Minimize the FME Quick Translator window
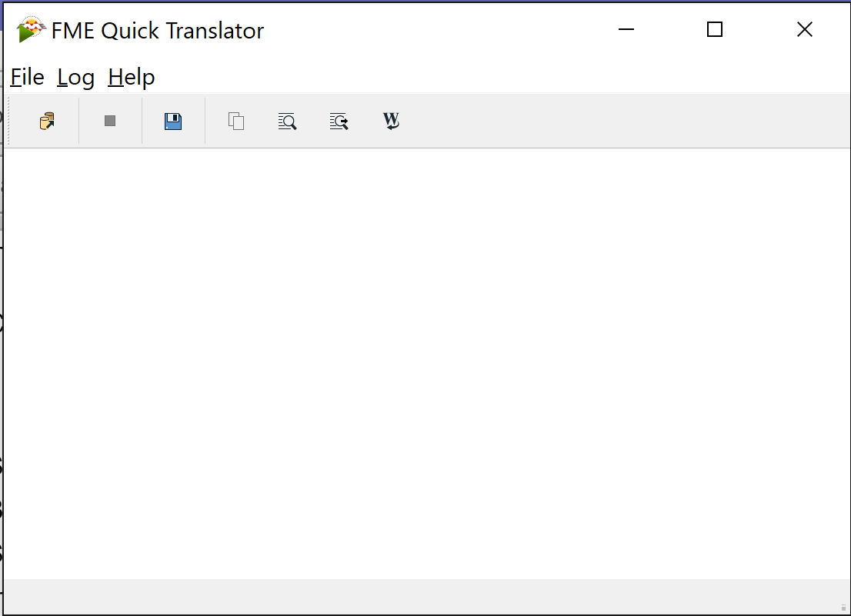 tap(626, 30)
